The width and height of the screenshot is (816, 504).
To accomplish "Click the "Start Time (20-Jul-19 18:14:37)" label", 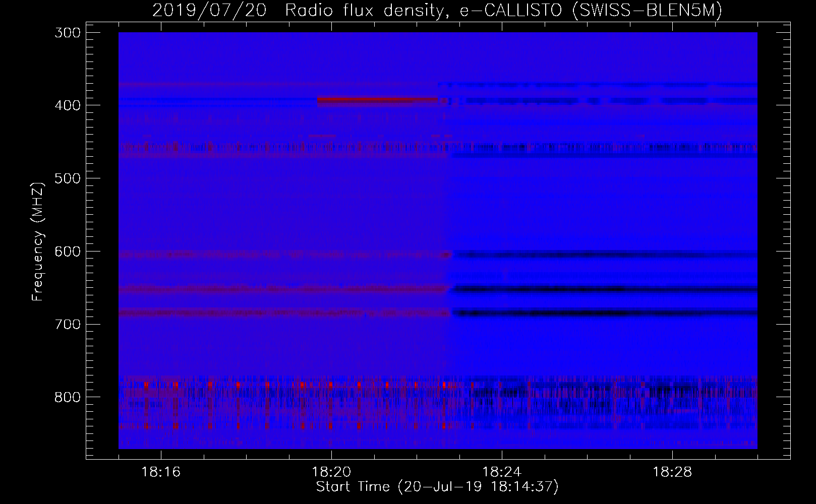I will [437, 487].
